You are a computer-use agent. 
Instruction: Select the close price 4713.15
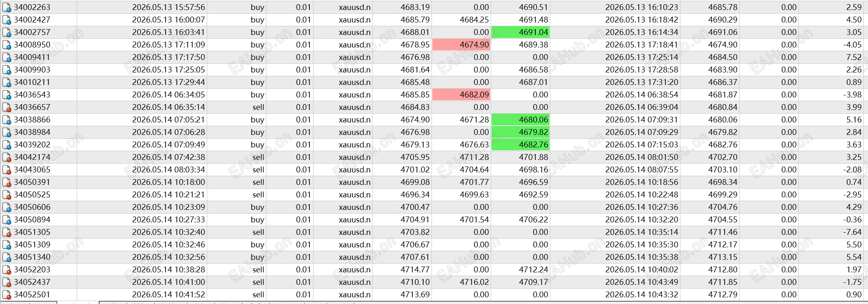pos(722,257)
